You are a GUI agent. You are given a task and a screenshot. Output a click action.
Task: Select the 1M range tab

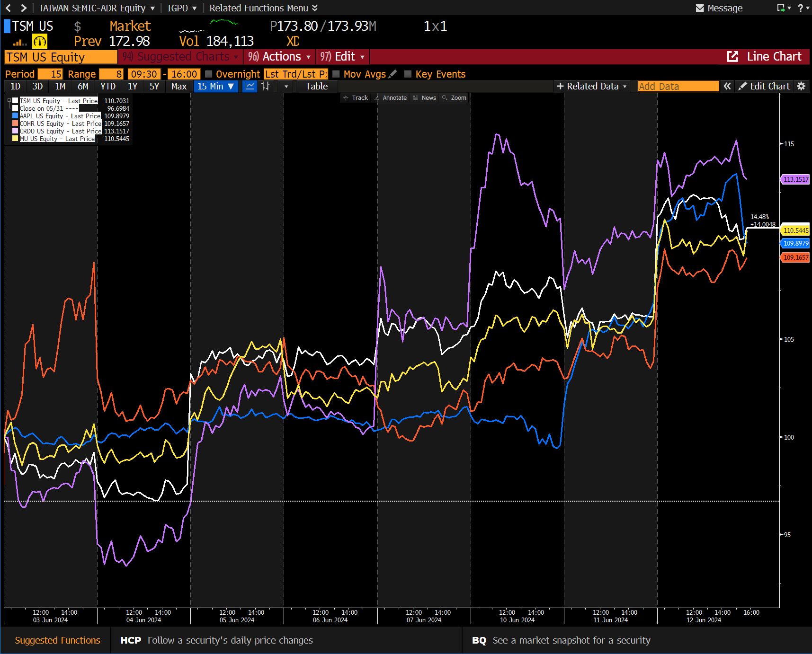click(x=60, y=86)
